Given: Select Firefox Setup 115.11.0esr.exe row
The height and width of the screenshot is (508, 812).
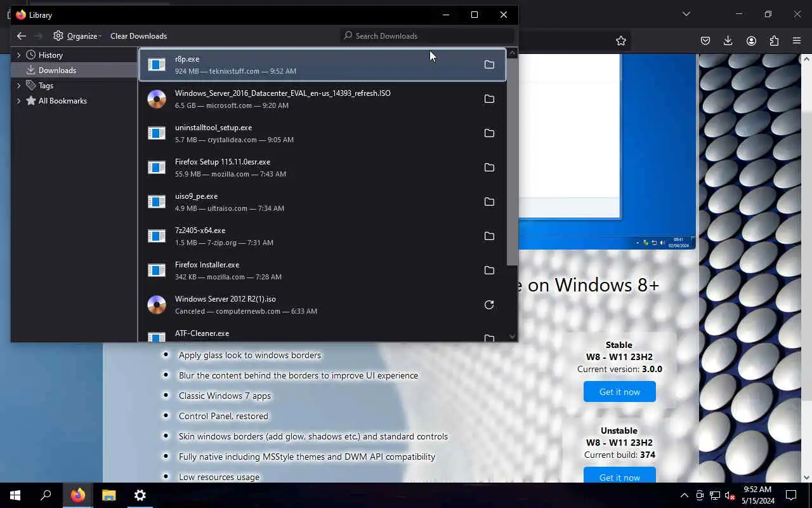Looking at the screenshot, I should tap(322, 168).
